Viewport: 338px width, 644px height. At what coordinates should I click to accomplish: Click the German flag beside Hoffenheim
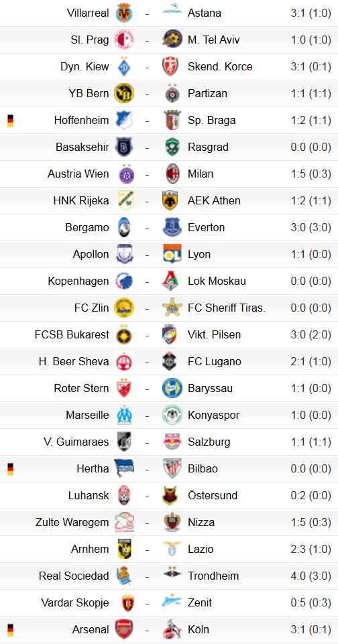pos(10,121)
